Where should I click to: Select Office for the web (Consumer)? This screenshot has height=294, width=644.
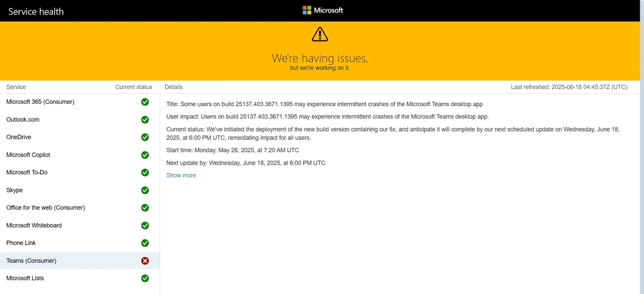80,208
